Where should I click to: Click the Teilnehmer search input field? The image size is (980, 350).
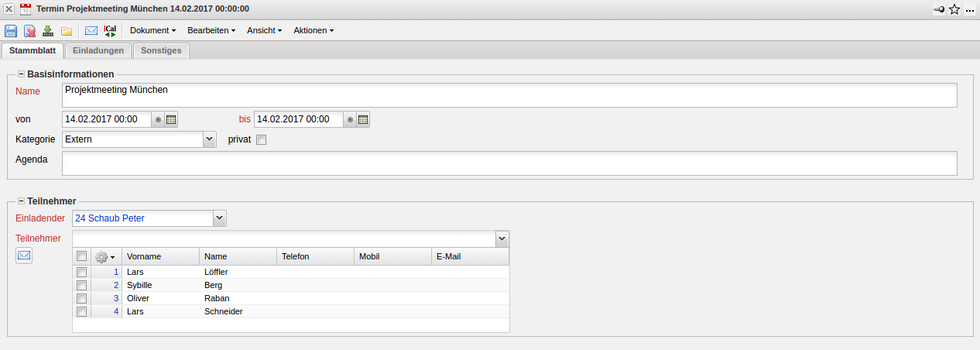tap(284, 238)
